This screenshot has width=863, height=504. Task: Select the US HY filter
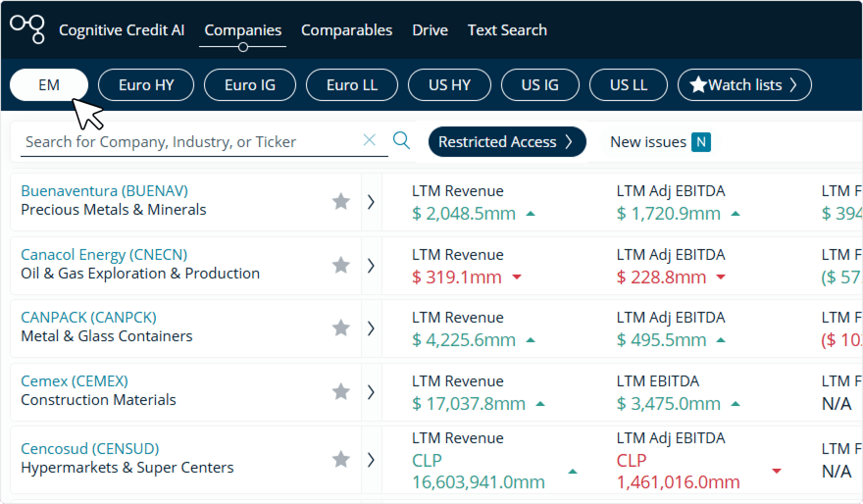point(449,84)
